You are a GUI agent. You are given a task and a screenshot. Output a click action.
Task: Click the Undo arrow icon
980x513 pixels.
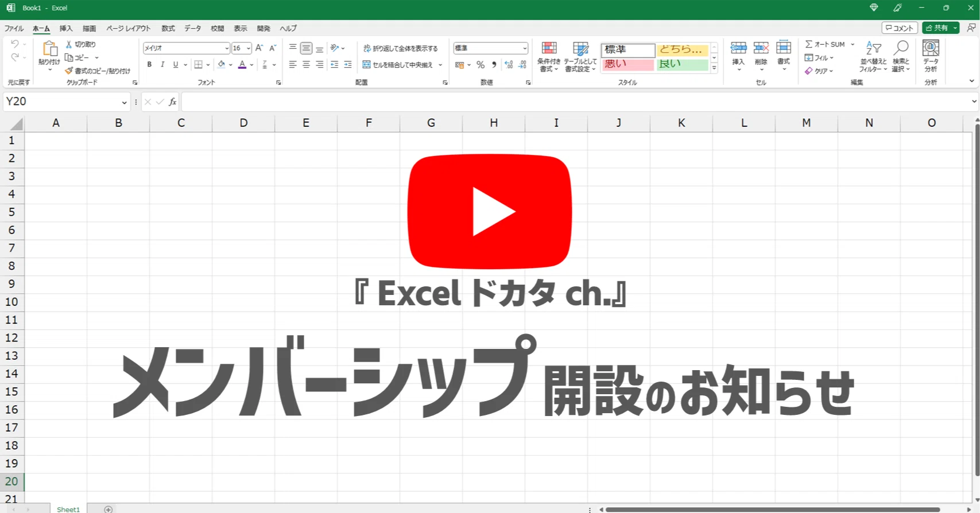tap(15, 44)
